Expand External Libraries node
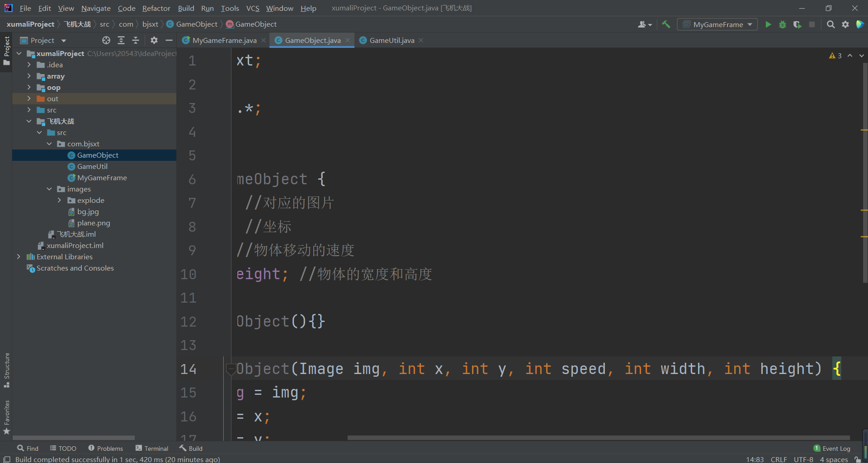The width and height of the screenshot is (868, 463). (x=19, y=257)
